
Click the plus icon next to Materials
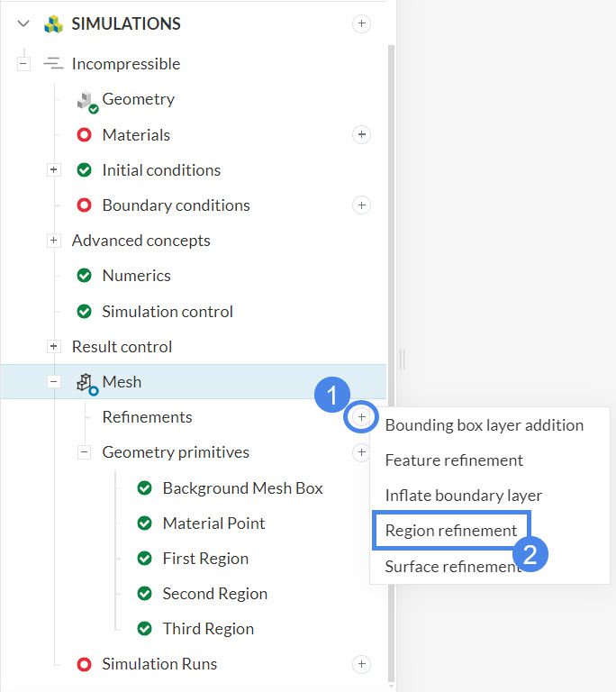pos(361,135)
